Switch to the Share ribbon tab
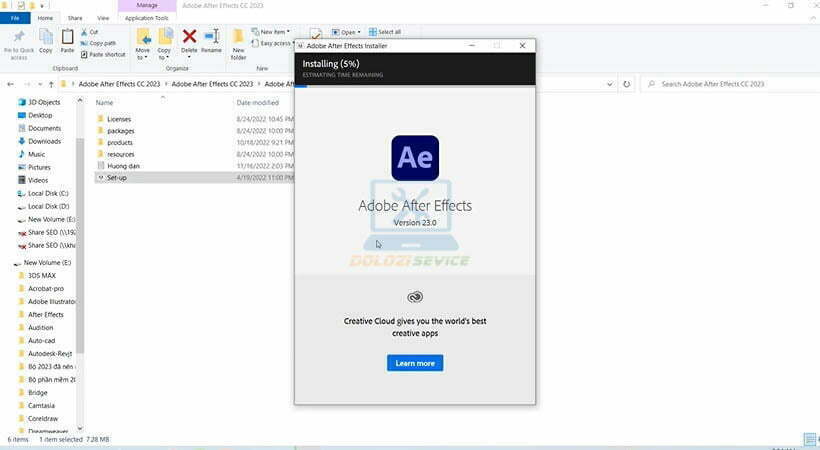Screen dimensions: 820x450 point(75,18)
